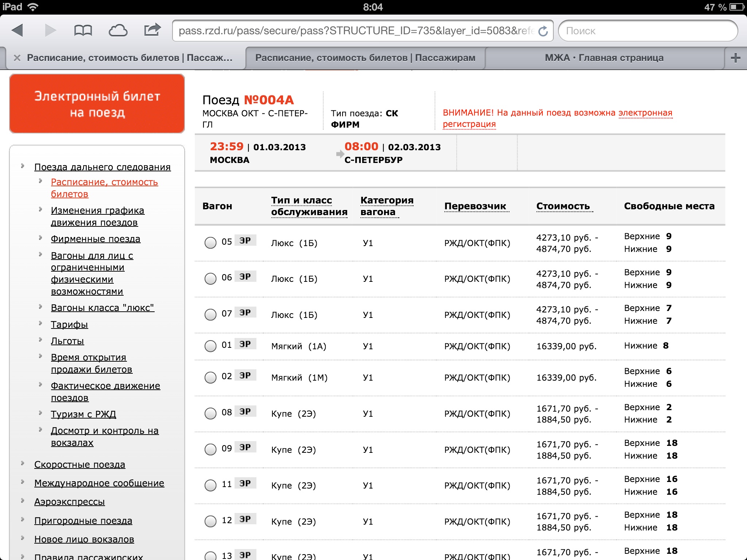
Task: Open new tab with plus icon
Action: click(x=735, y=58)
